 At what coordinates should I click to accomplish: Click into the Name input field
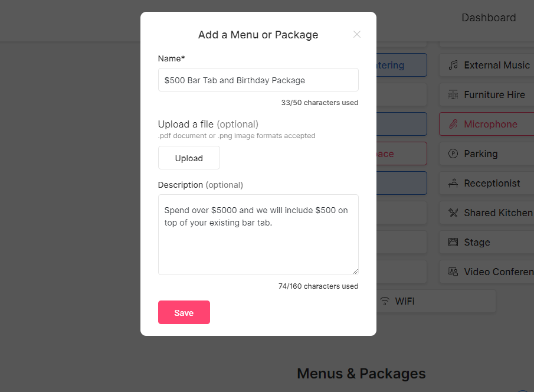[x=258, y=80]
